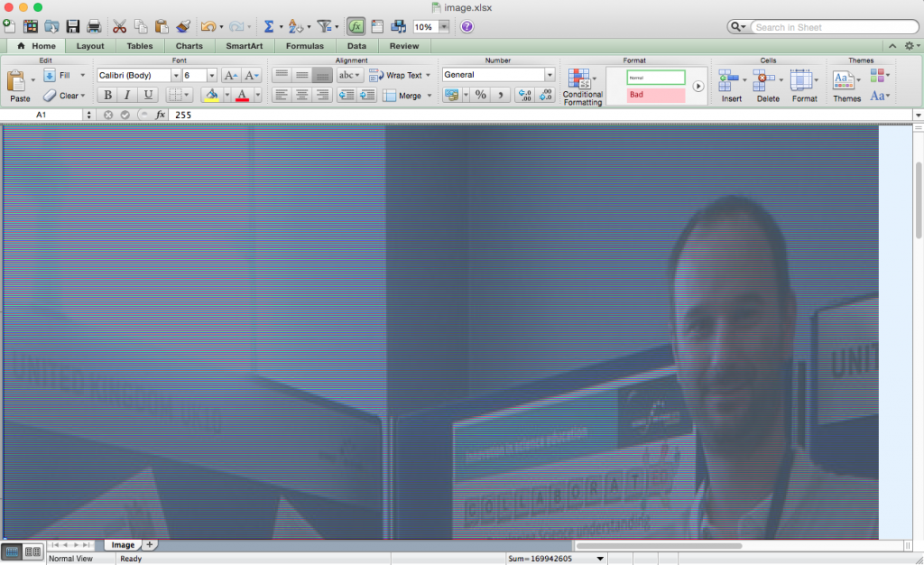Viewport: 924px width, 565px height.
Task: Click the Wrap Text button
Action: coord(400,76)
